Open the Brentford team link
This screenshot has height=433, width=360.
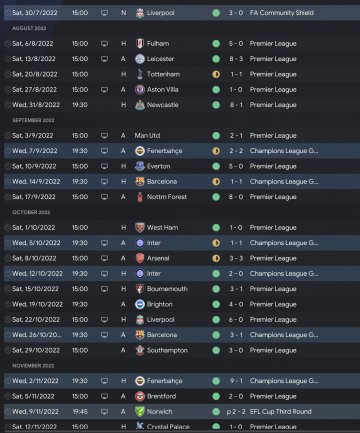tap(161, 396)
